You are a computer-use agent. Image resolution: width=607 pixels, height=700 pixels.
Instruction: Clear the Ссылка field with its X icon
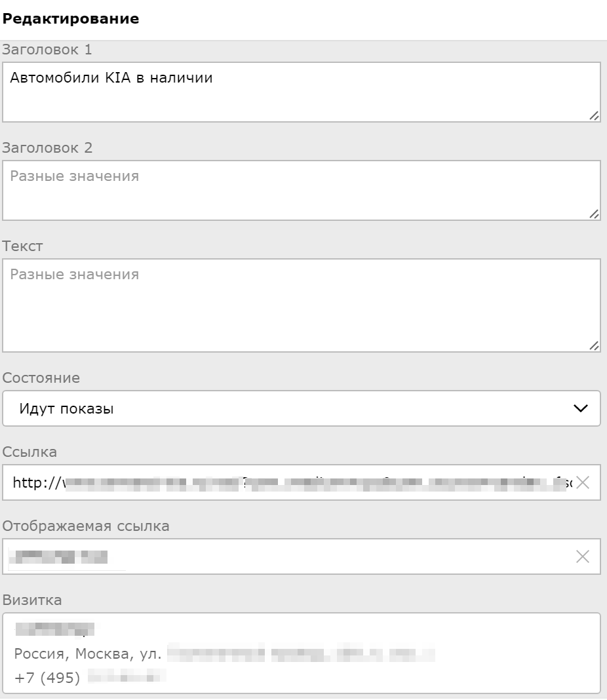pos(582,483)
